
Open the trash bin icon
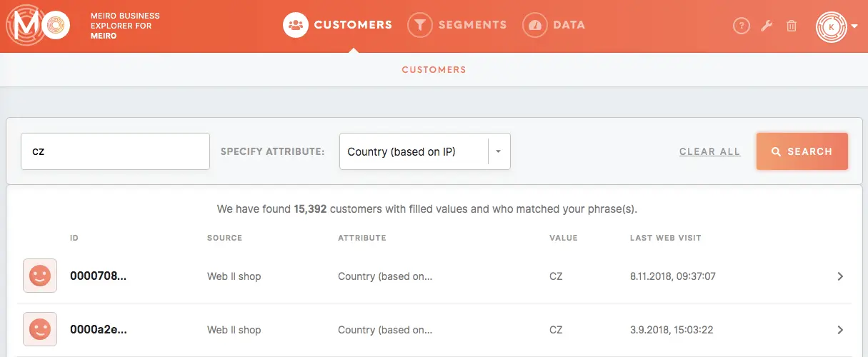(x=792, y=26)
